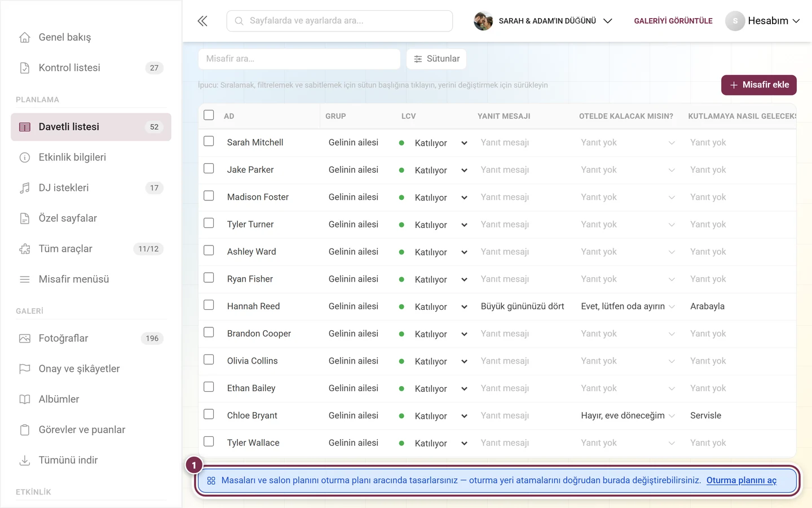The image size is (812, 508).
Task: Click the Genel bakış home icon
Action: [25, 37]
